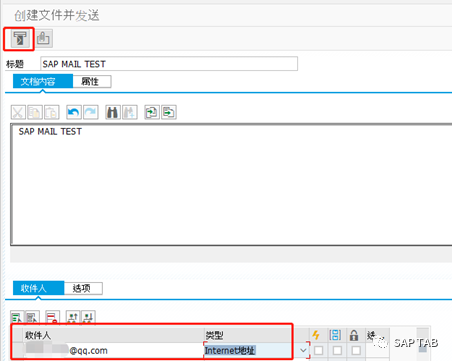The height and width of the screenshot is (361, 452).
Task: Open Find with the binoculars icon
Action: [113, 113]
